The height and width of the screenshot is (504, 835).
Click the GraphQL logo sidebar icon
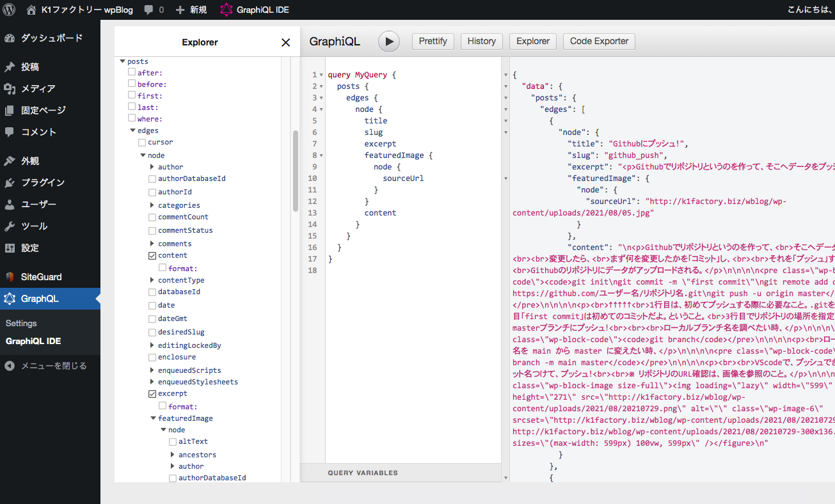tap(10, 299)
